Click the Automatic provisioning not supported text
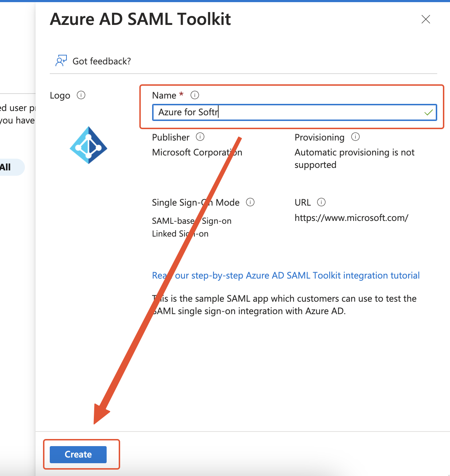The height and width of the screenshot is (476, 450). coord(354,159)
